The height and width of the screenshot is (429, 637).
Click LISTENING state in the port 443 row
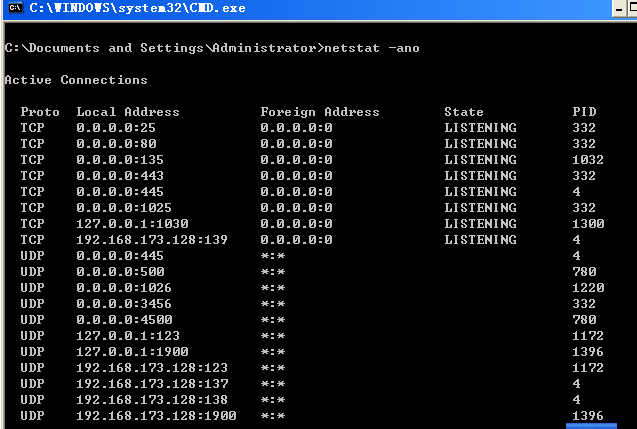pos(481,176)
